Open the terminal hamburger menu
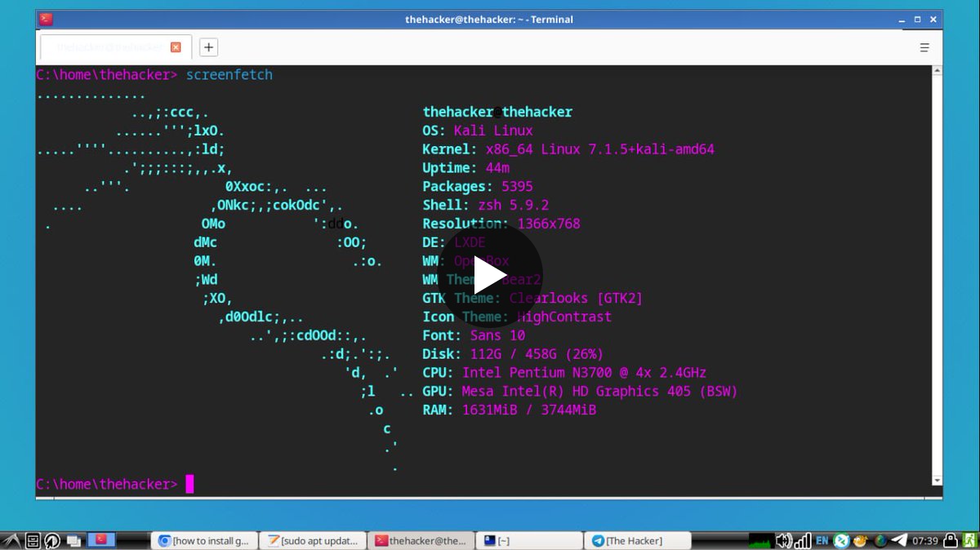Image resolution: width=980 pixels, height=550 pixels. (x=924, y=47)
